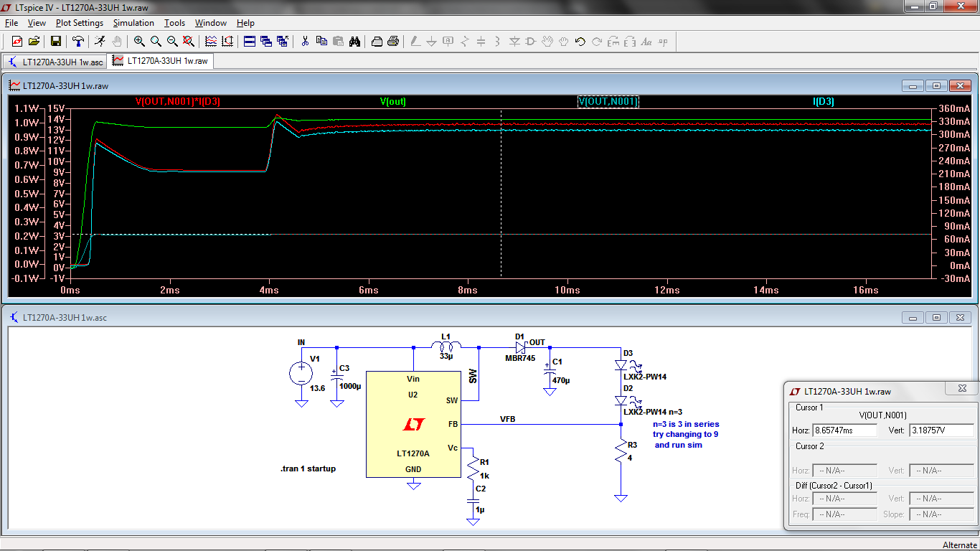
Task: Click the Label Net icon
Action: (x=448, y=42)
